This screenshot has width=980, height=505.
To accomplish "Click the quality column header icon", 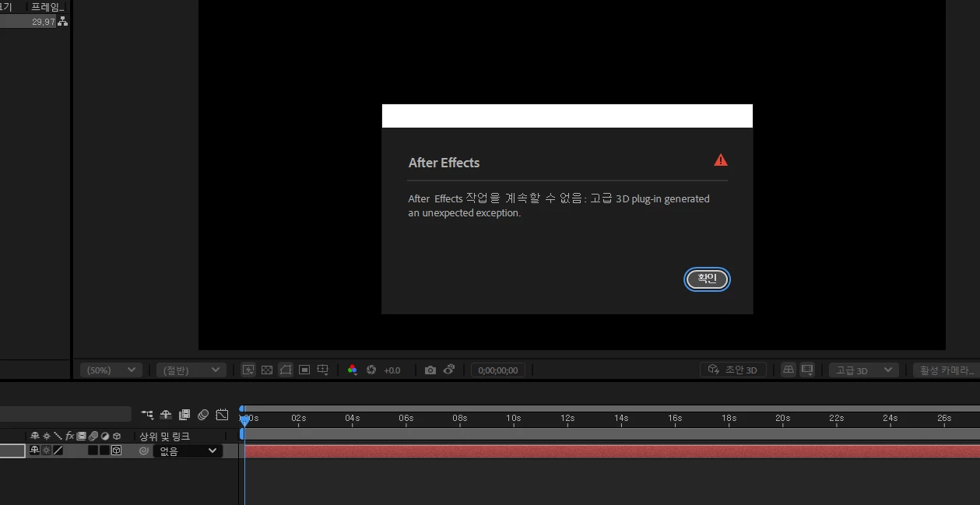I will coord(58,437).
